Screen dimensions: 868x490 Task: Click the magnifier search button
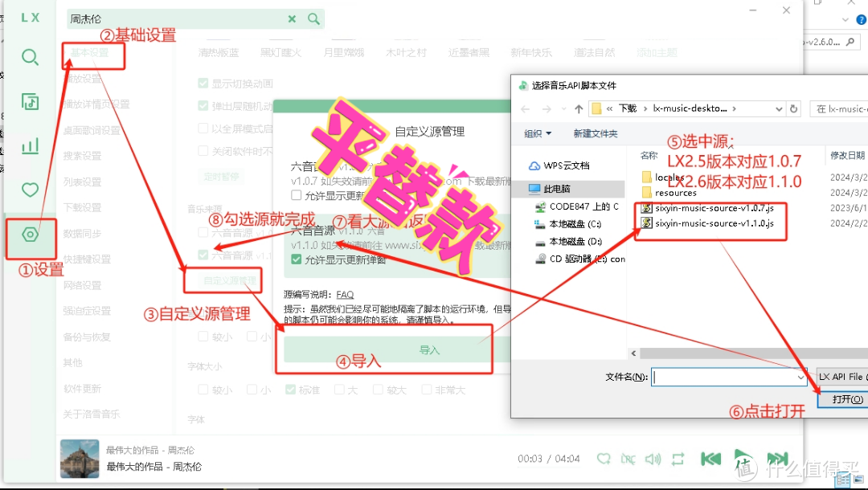[313, 18]
